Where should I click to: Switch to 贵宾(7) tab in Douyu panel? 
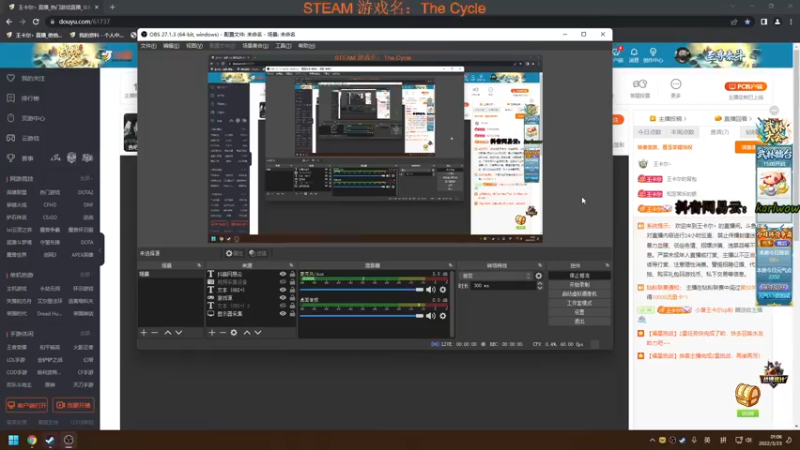coord(719,132)
